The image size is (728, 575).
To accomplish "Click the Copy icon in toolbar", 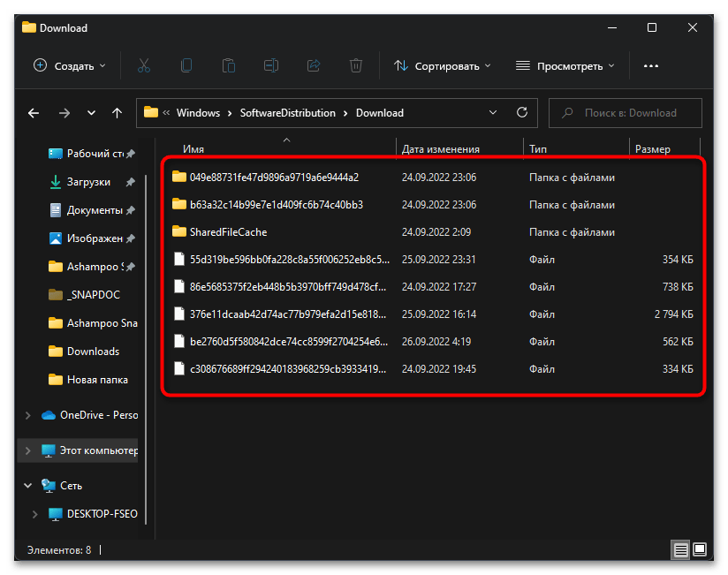I will point(186,66).
